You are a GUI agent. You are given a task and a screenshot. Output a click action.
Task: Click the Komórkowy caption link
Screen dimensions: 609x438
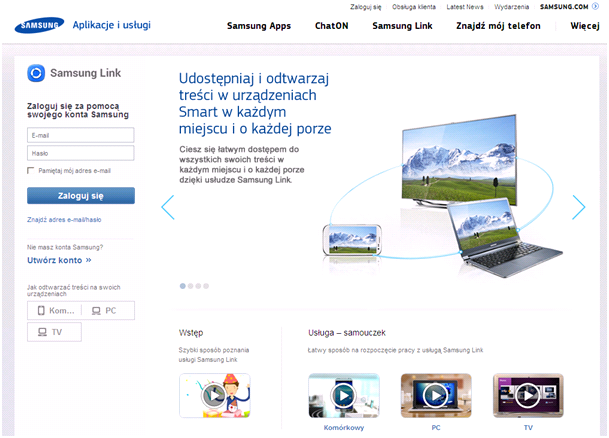pyautogui.click(x=344, y=428)
